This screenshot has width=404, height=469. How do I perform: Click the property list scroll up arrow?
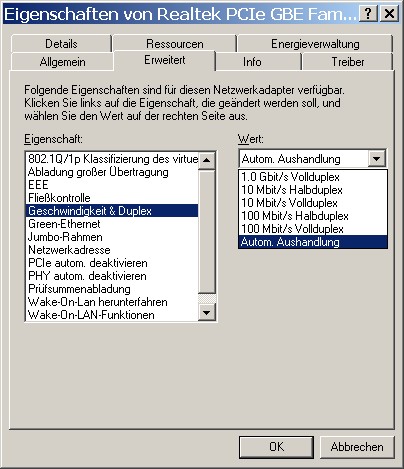pyautogui.click(x=207, y=160)
